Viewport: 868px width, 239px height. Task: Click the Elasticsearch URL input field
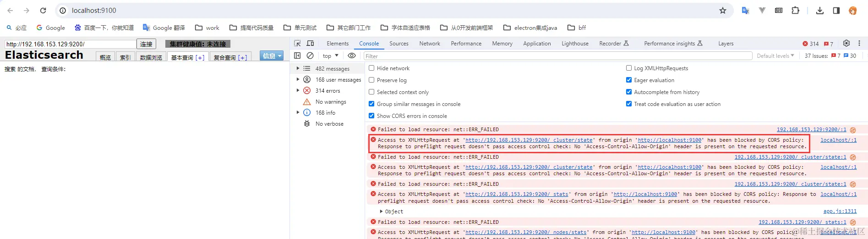pos(71,44)
